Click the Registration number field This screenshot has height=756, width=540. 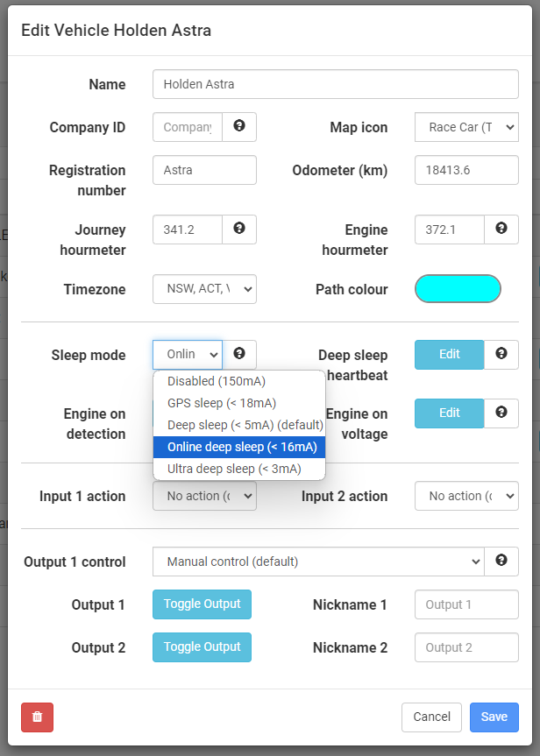pyautogui.click(x=204, y=170)
